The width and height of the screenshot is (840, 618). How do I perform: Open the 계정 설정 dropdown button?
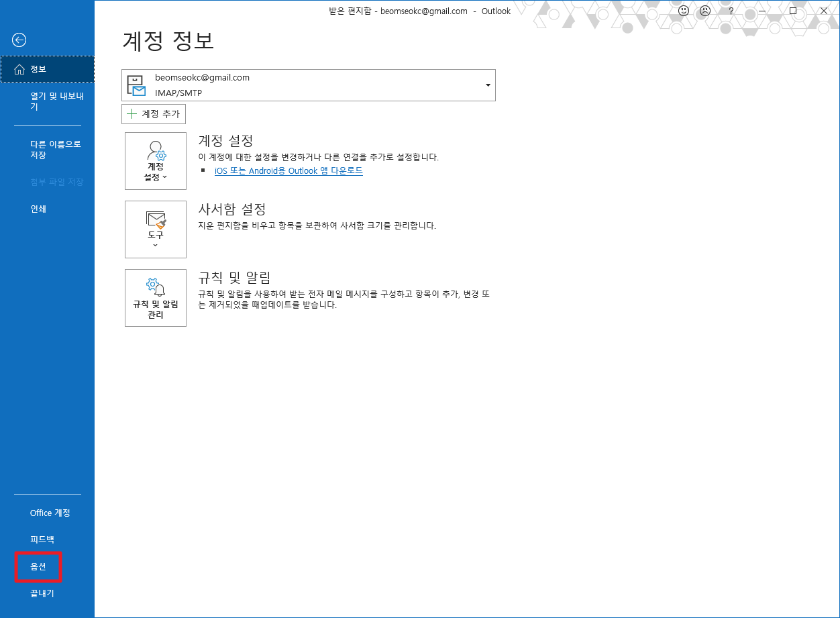[x=156, y=161]
